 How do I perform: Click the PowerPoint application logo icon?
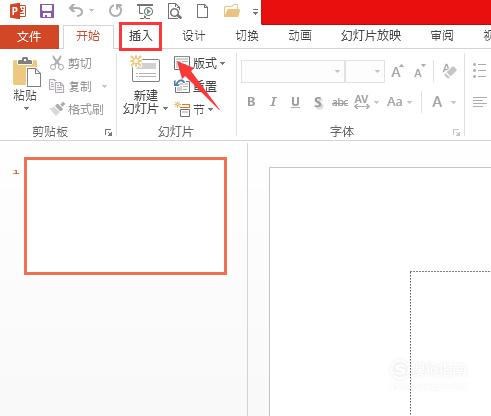18,11
